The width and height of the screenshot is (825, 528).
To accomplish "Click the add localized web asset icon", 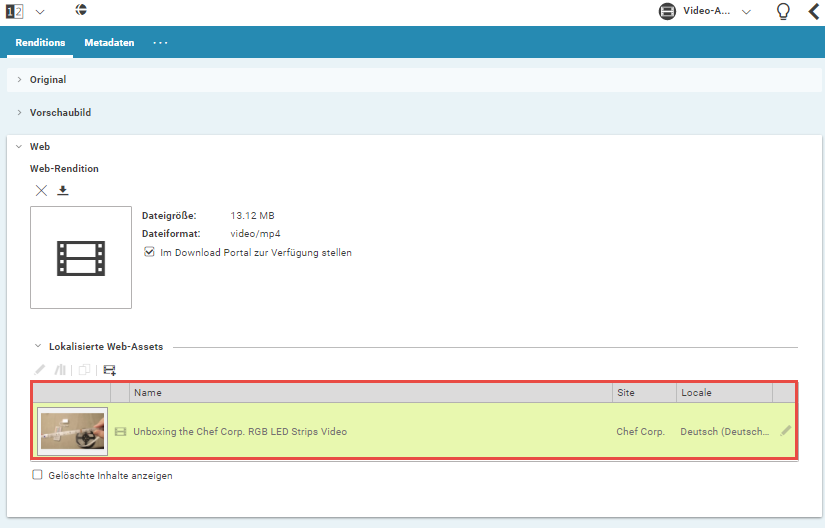I will 109,369.
